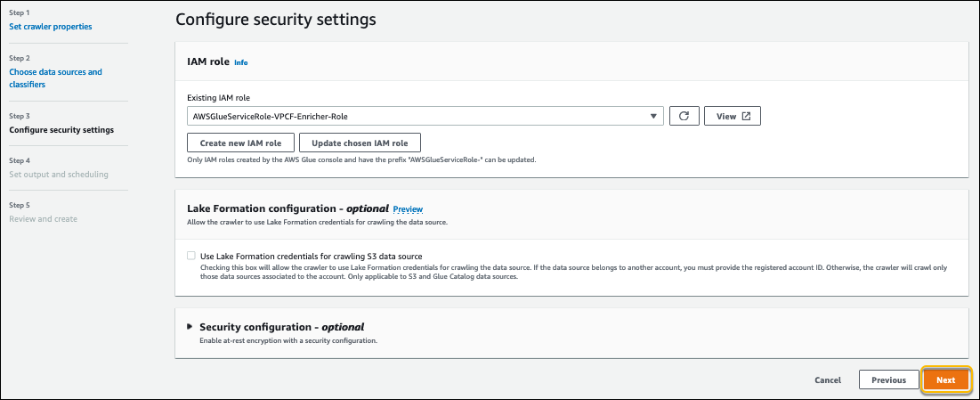Cancel the crawler configuration
980x400 pixels.
[x=828, y=380]
